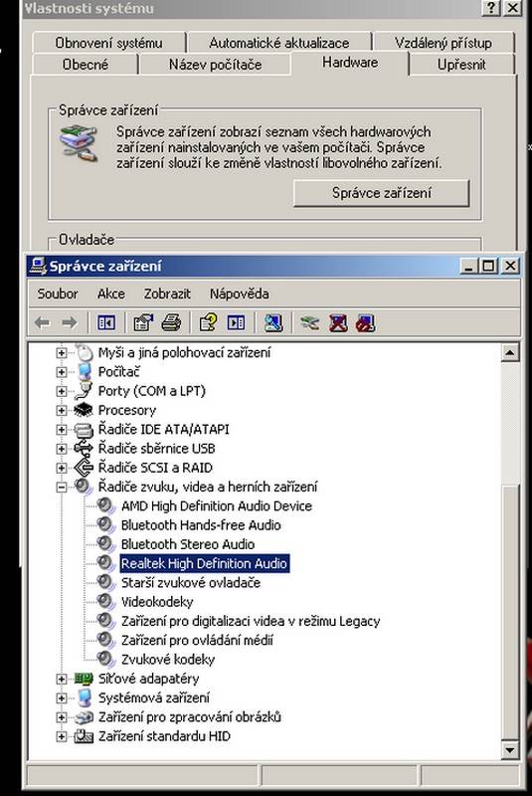Click the Help question mark toolbar icon
The width and height of the screenshot is (532, 796).
coord(208,322)
